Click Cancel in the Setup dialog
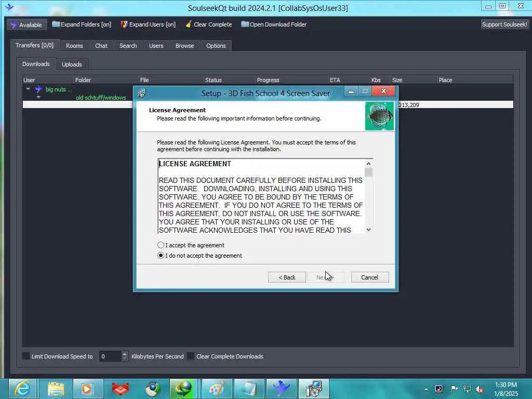The image size is (532, 399). pyautogui.click(x=370, y=277)
